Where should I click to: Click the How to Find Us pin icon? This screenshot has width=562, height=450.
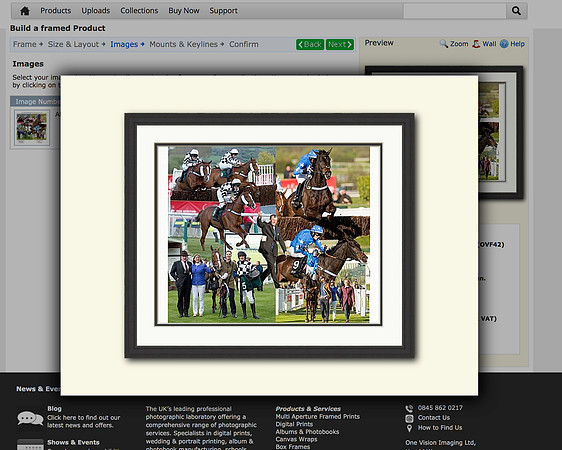[409, 428]
